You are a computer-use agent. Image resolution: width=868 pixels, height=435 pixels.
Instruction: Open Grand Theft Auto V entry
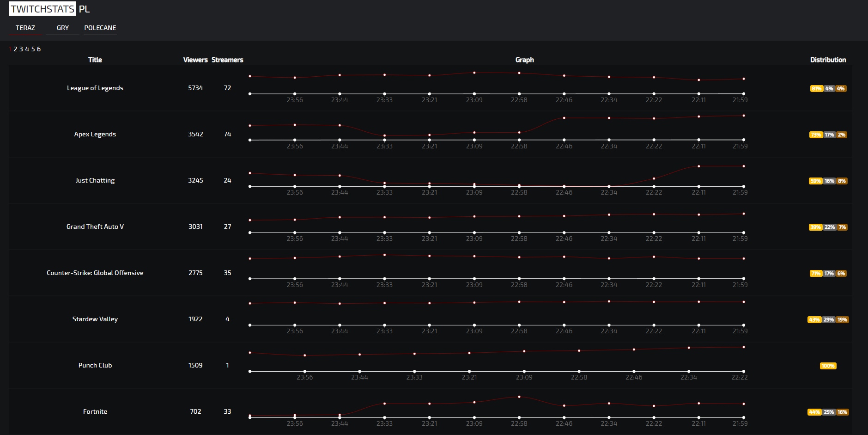95,227
